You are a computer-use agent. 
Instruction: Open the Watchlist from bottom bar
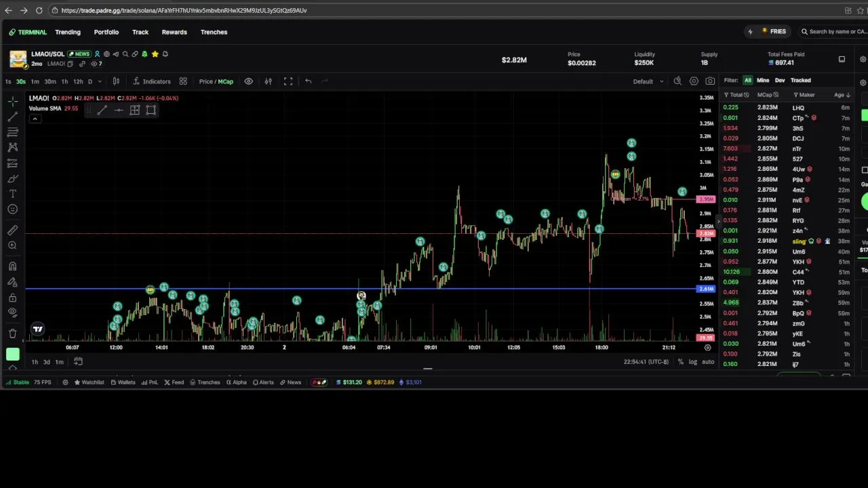[89, 382]
